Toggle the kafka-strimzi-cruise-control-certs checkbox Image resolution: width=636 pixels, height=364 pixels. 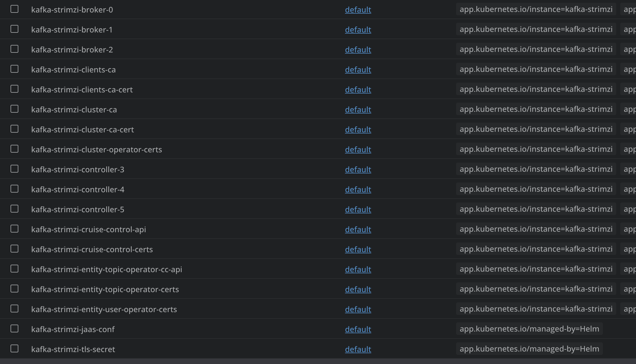(x=14, y=249)
